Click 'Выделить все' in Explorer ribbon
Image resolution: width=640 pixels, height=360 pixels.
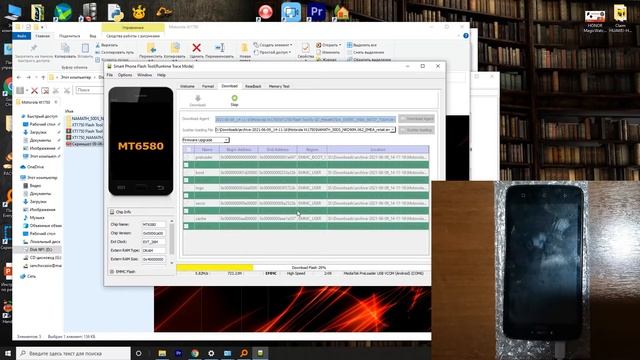click(362, 45)
